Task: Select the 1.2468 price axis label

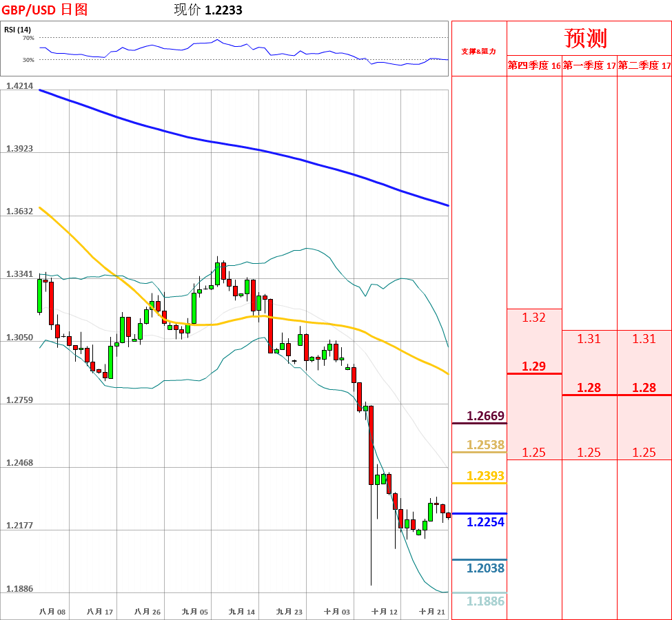Action: [20, 463]
